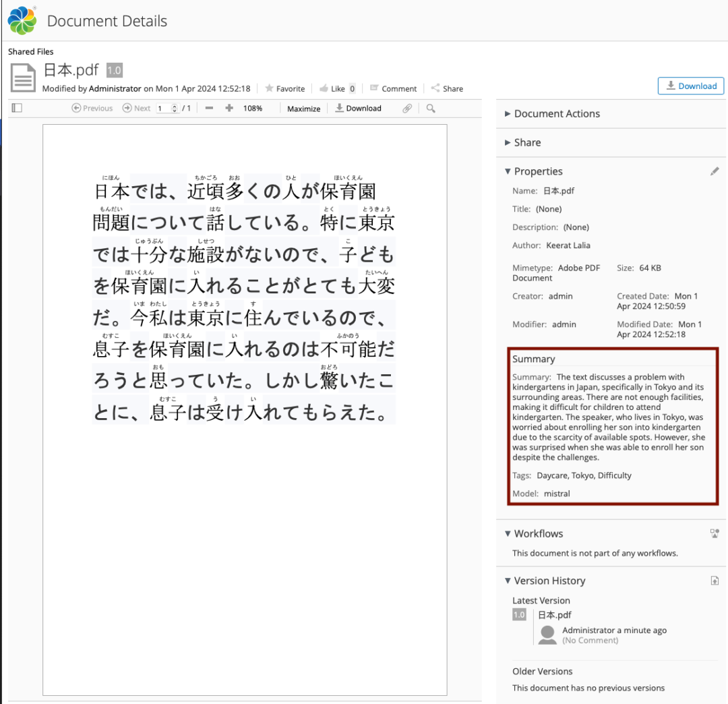Select the Download icon in the viewer toolbar
Screen dimensions: 728x704
point(358,108)
